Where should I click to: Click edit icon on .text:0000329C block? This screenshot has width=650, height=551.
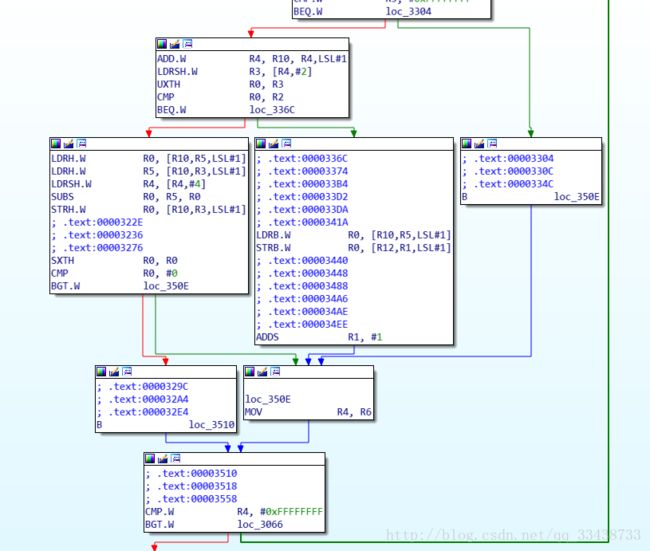coord(114,372)
